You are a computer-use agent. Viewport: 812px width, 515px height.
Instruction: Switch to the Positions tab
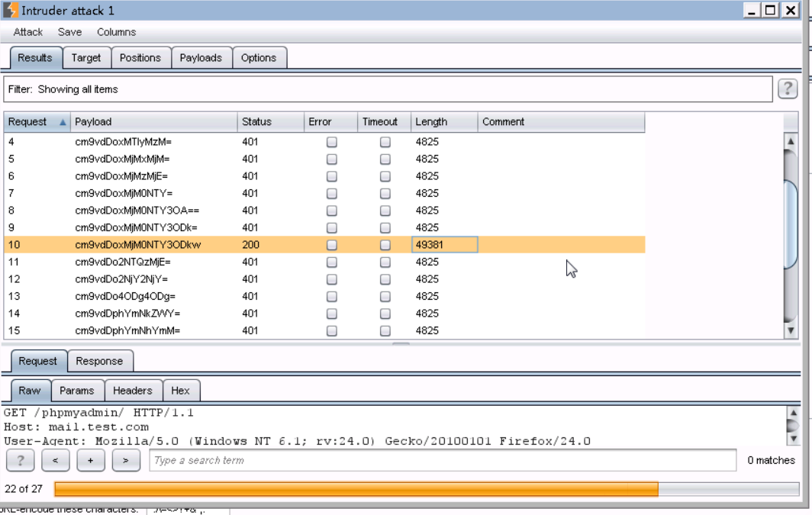tap(140, 58)
